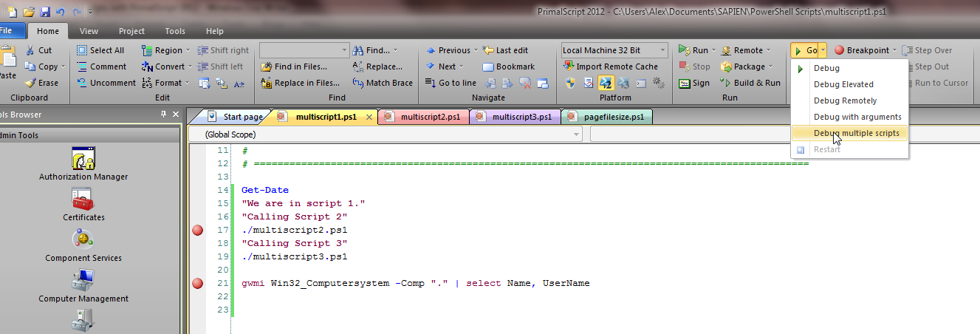Switch to the Help ribbon tab
The width and height of the screenshot is (980, 334).
pyautogui.click(x=215, y=31)
